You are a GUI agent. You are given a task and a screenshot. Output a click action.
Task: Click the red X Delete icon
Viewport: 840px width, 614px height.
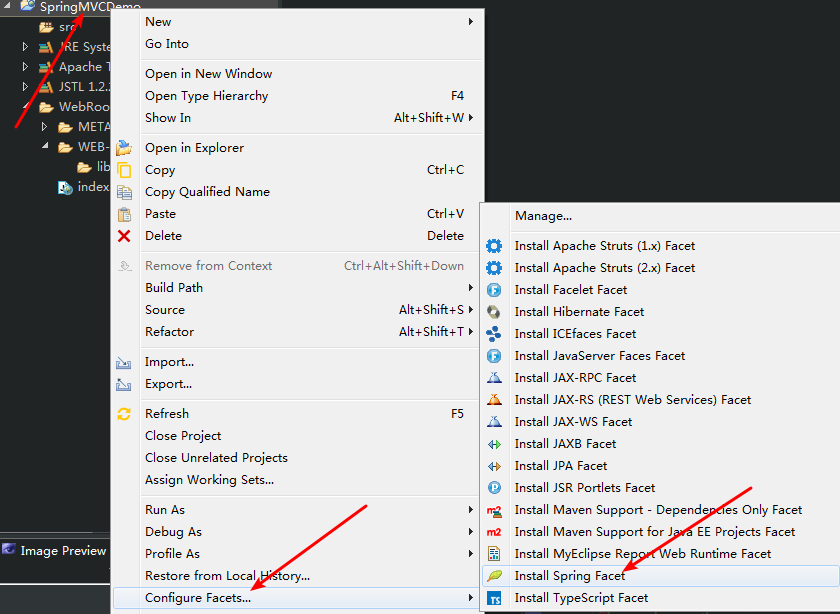[124, 235]
